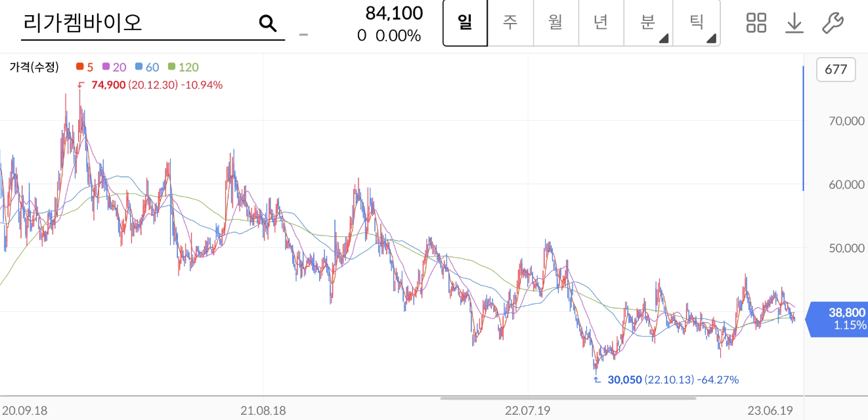Expand the 틱 (tick) interval dropdown

[x=697, y=23]
